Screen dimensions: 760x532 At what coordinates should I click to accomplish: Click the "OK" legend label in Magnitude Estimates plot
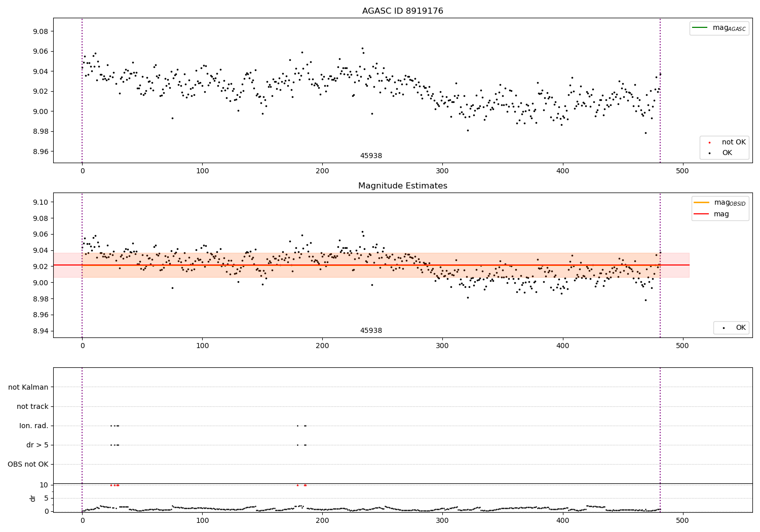(x=741, y=328)
